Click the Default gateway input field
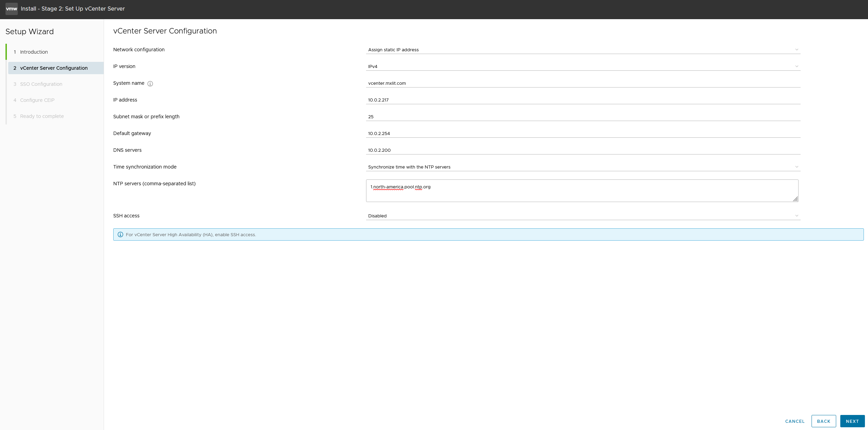This screenshot has width=868, height=430. (x=583, y=133)
